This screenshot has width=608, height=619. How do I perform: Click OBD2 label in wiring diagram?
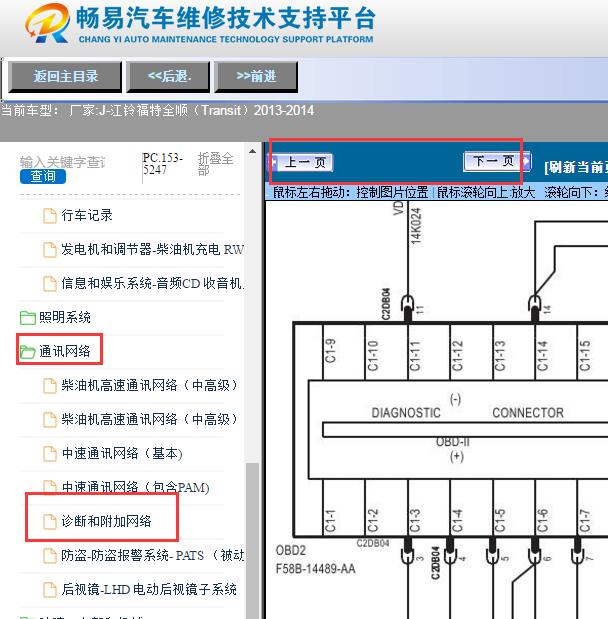click(x=291, y=550)
